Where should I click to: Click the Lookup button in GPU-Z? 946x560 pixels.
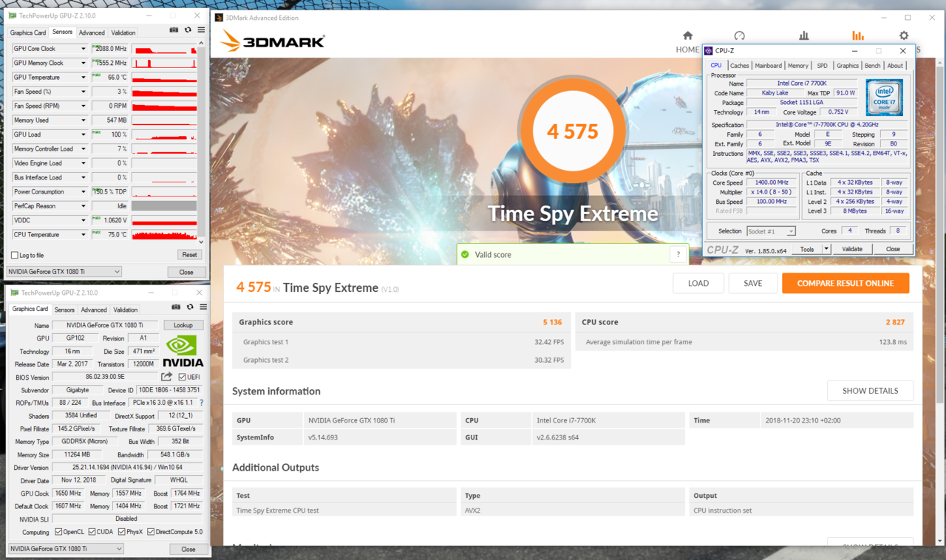click(x=183, y=325)
